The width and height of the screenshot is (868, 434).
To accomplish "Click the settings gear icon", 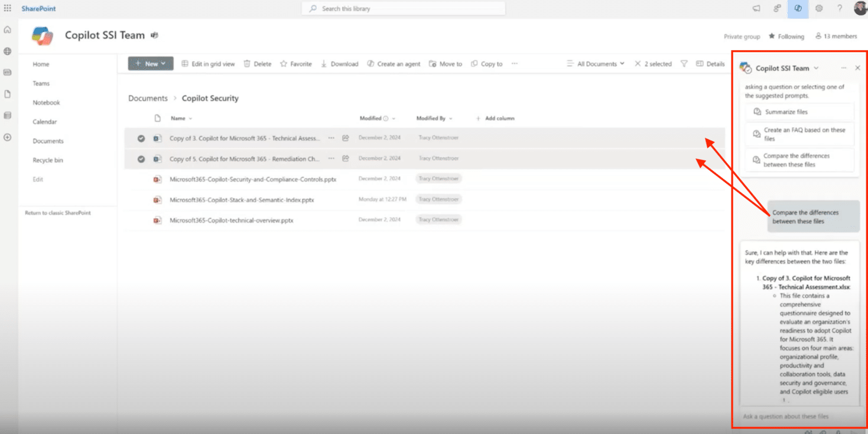I will 819,8.
